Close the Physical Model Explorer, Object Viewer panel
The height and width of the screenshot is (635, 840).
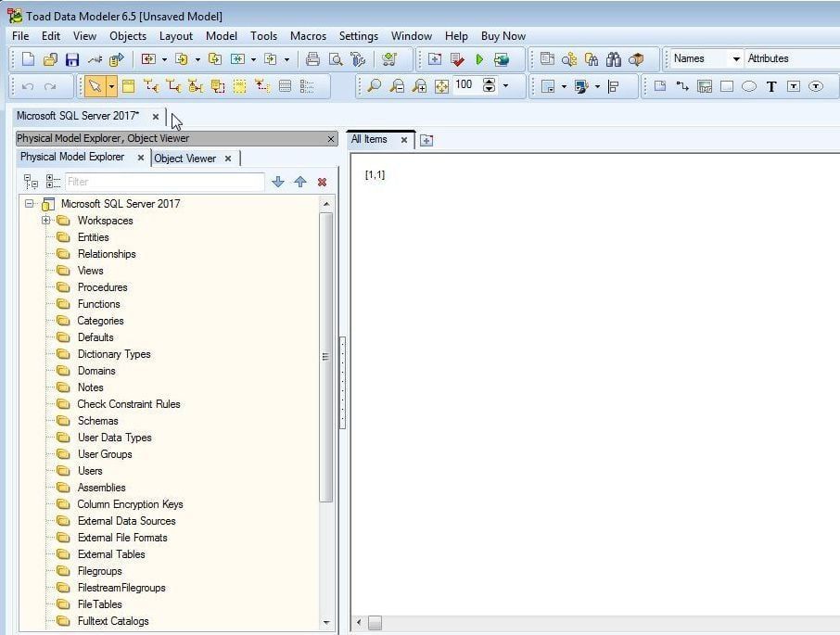point(331,139)
